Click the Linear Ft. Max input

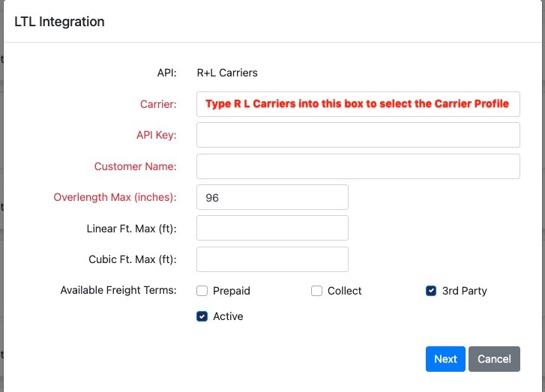point(272,228)
